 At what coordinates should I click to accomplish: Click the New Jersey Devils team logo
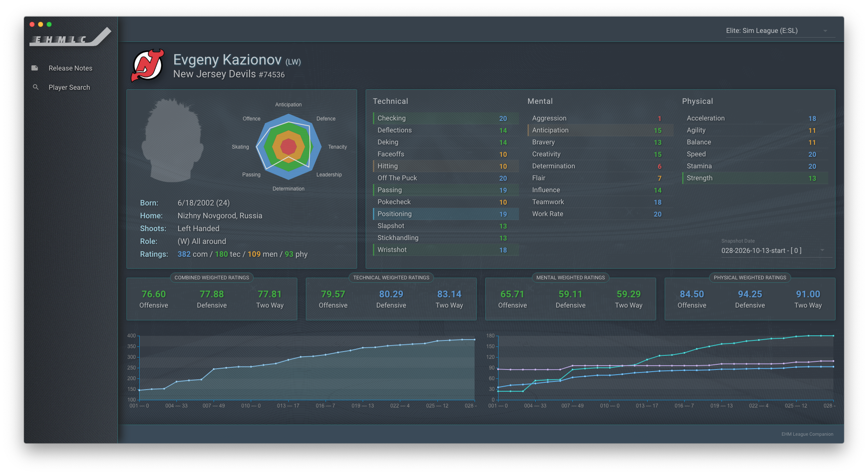(147, 65)
